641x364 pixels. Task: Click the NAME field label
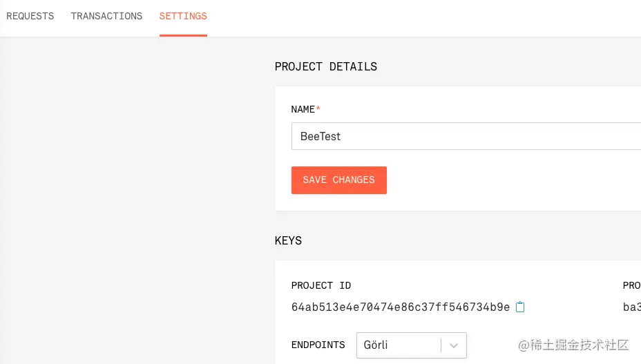(x=303, y=110)
